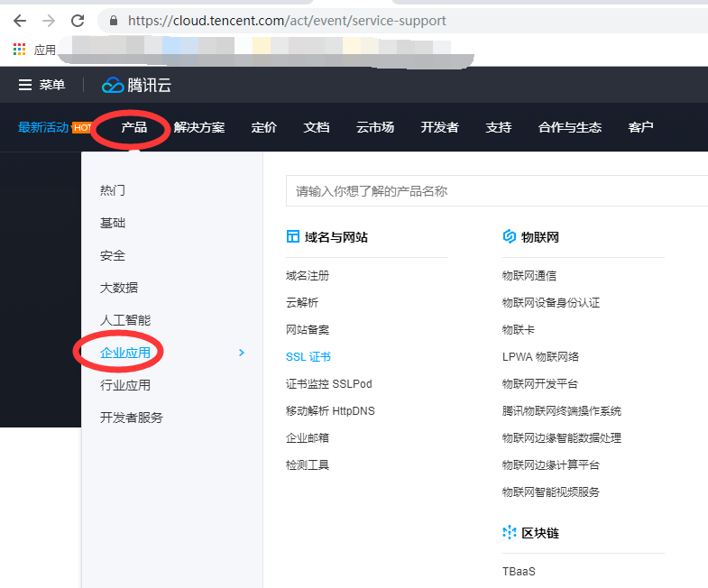Open the 检测工具 product link
Screen dimensions: 708x588
[308, 465]
